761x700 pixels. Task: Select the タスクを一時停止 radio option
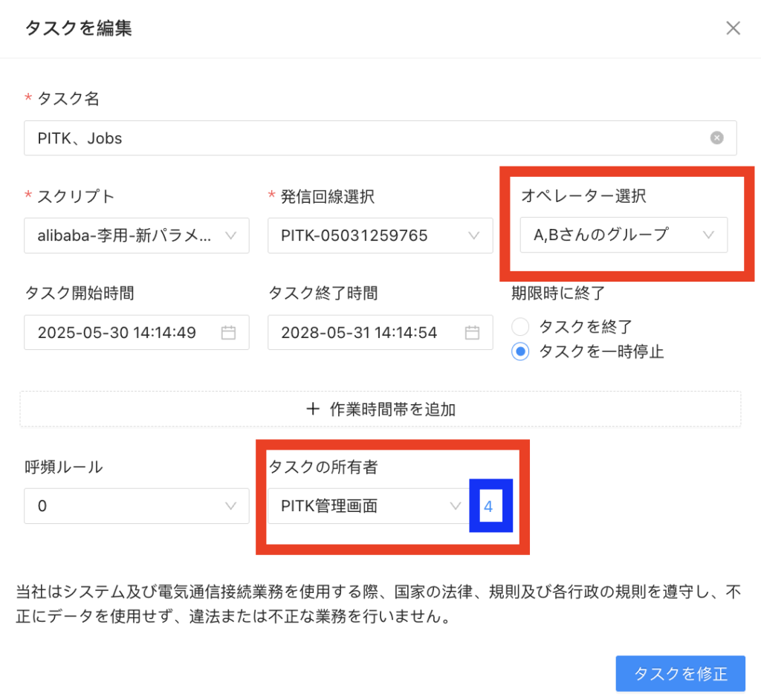coord(520,351)
